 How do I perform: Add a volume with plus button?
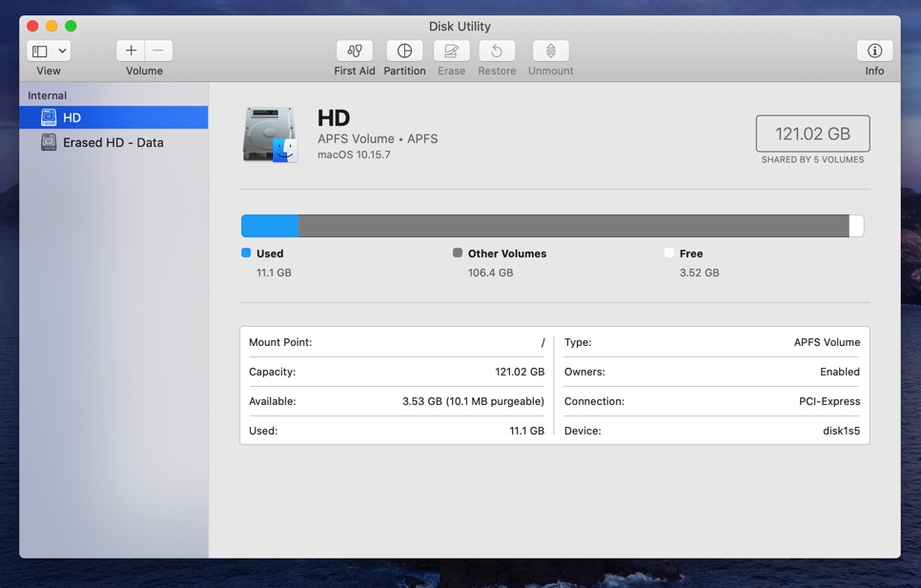[x=131, y=51]
